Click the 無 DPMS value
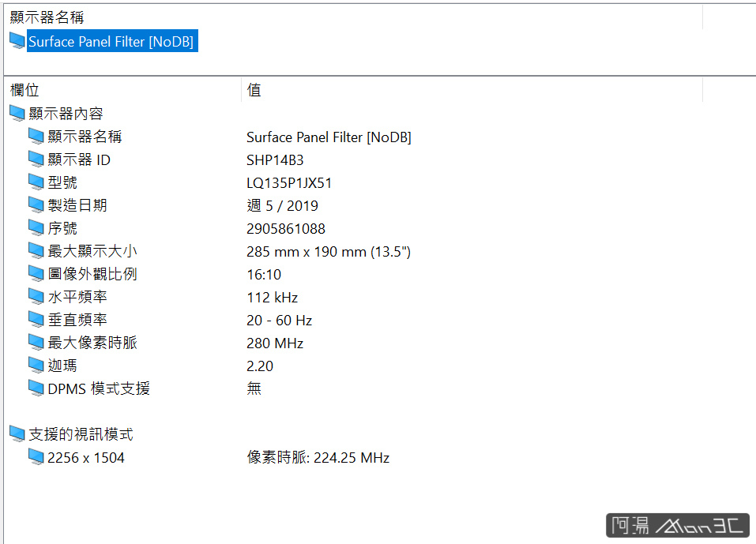 pyautogui.click(x=254, y=388)
